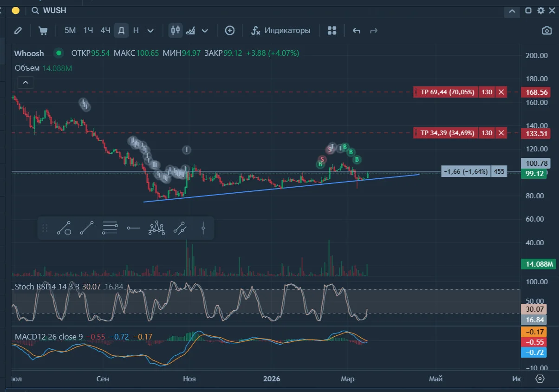This screenshot has width=559, height=392.
Task: Cancel the TP 34,39 (34,69%) order
Action: tap(501, 133)
